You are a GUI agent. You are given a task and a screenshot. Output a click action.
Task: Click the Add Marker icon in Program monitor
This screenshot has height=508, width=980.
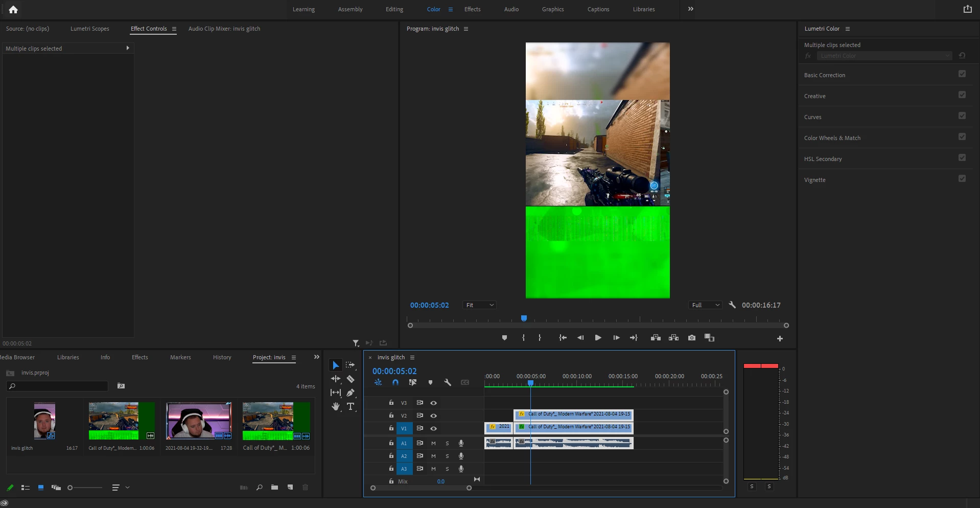pos(504,338)
